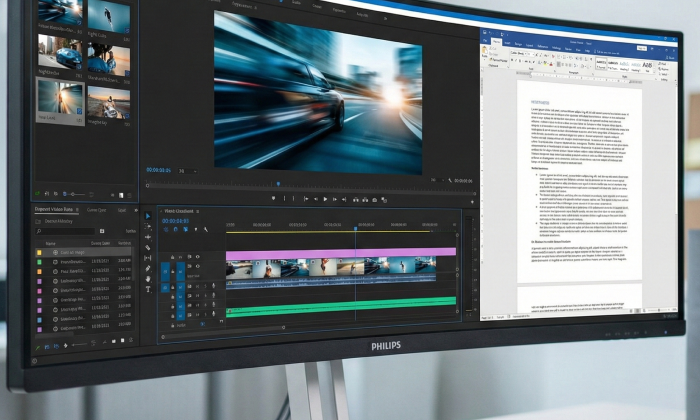Add marker in the Program monitor controls
The height and width of the screenshot is (420, 700).
[x=274, y=198]
